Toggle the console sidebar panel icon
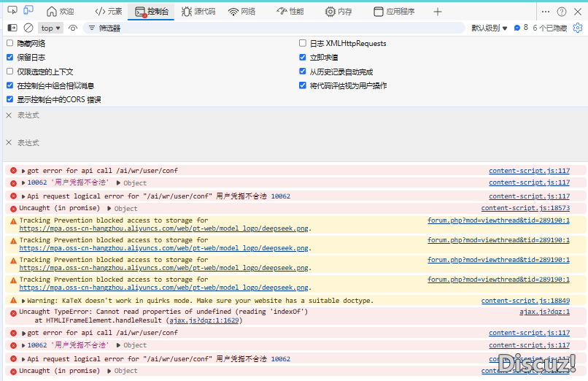 point(12,28)
